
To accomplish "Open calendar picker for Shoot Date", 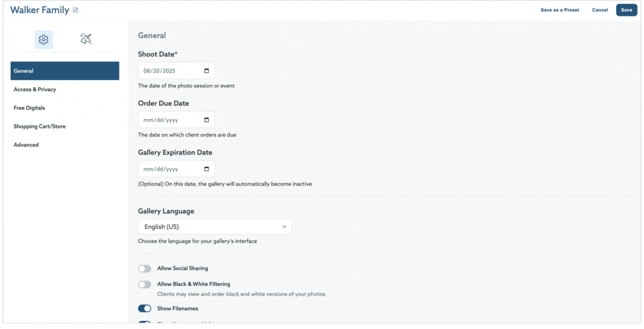I will 207,70.
